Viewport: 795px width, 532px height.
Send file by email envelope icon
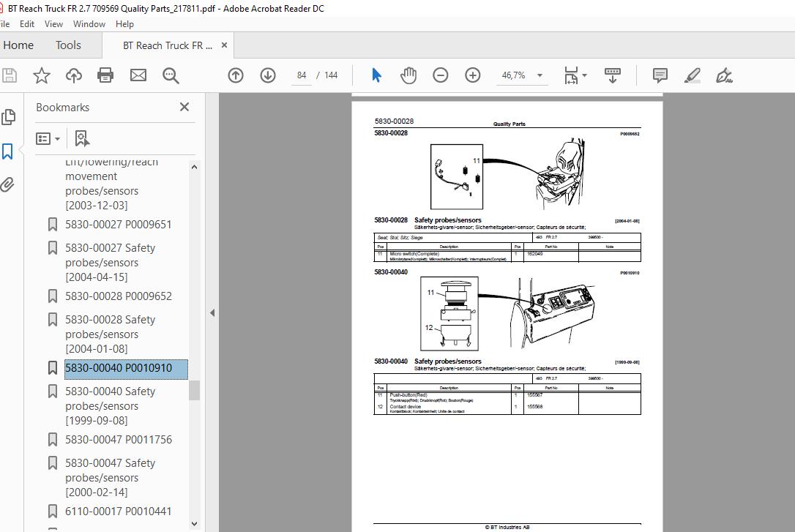[x=138, y=75]
